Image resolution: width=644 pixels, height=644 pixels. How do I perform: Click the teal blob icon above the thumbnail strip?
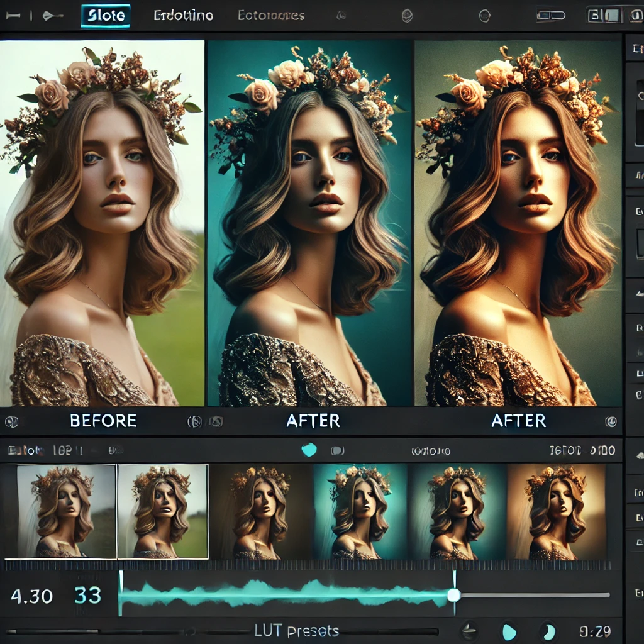click(309, 450)
